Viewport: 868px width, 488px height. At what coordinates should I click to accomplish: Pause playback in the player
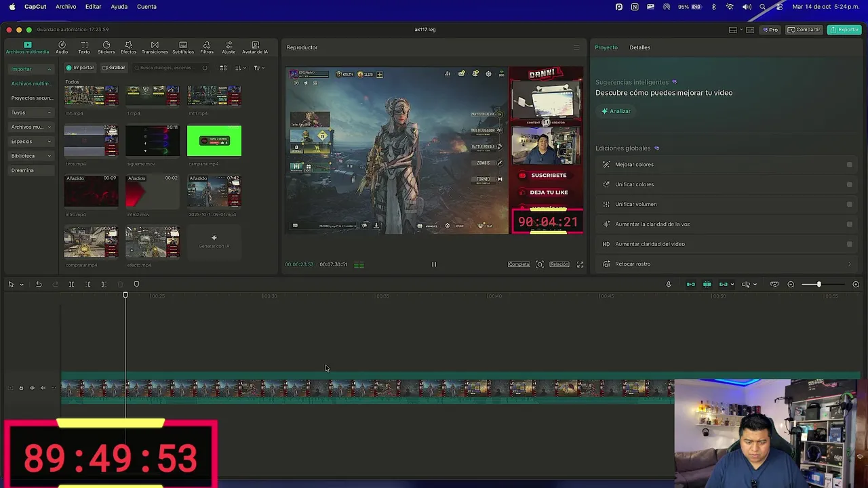pyautogui.click(x=434, y=264)
